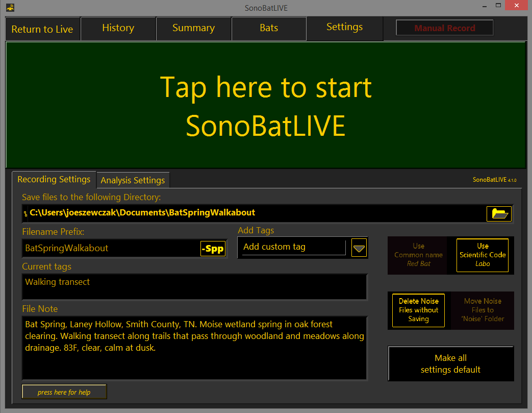The height and width of the screenshot is (413, 532).
Task: Enable Delete Noise Files without Saving
Action: (418, 310)
